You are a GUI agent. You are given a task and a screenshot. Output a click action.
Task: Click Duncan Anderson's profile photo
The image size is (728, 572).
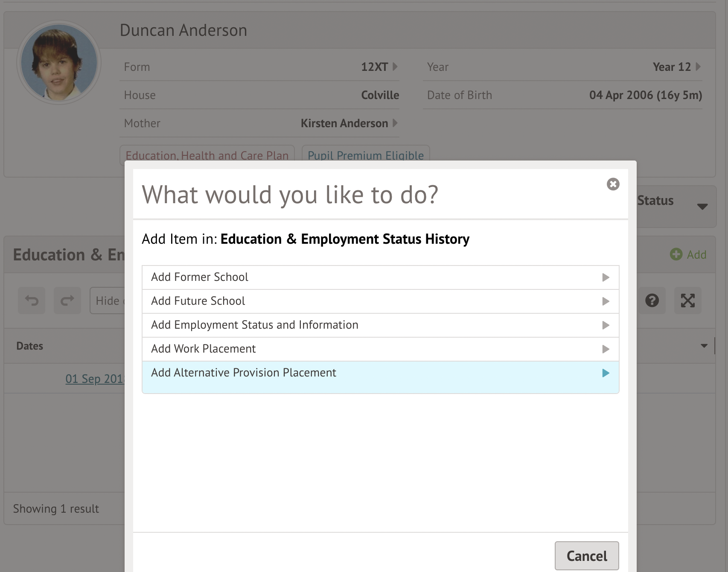(x=59, y=62)
